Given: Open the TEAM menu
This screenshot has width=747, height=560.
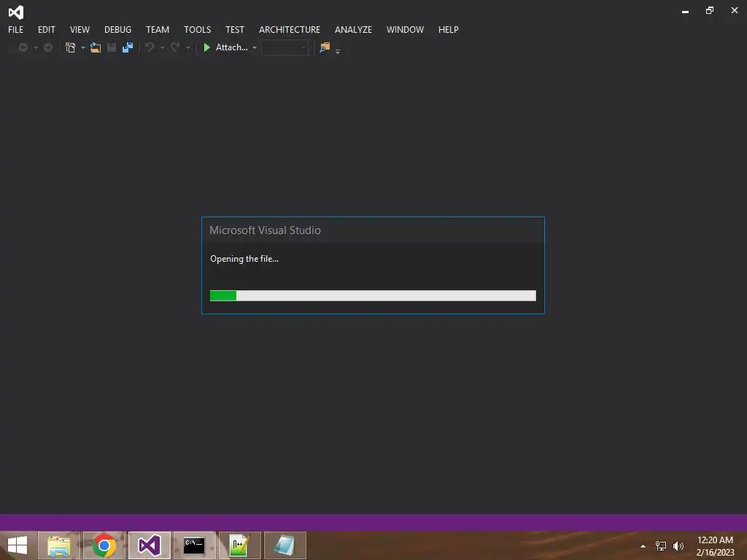Looking at the screenshot, I should 158,29.
